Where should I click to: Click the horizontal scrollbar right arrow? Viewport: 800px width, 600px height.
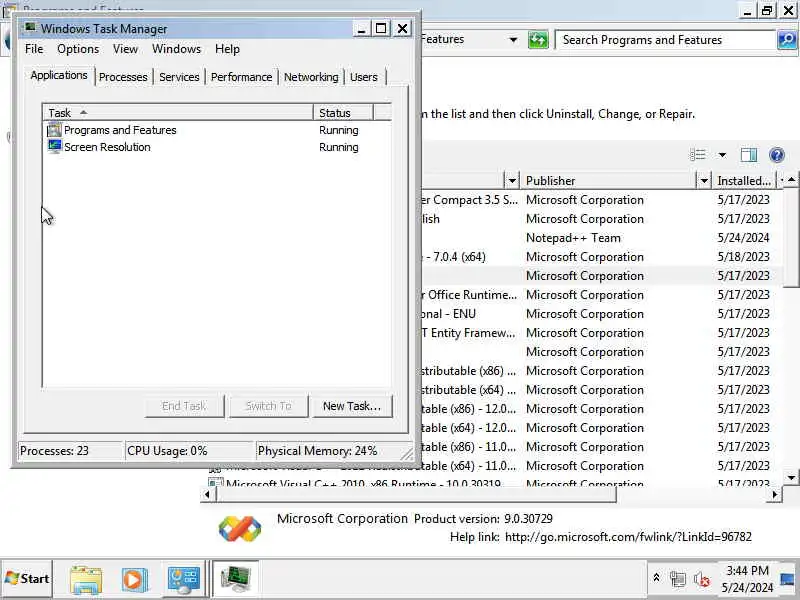[775, 494]
